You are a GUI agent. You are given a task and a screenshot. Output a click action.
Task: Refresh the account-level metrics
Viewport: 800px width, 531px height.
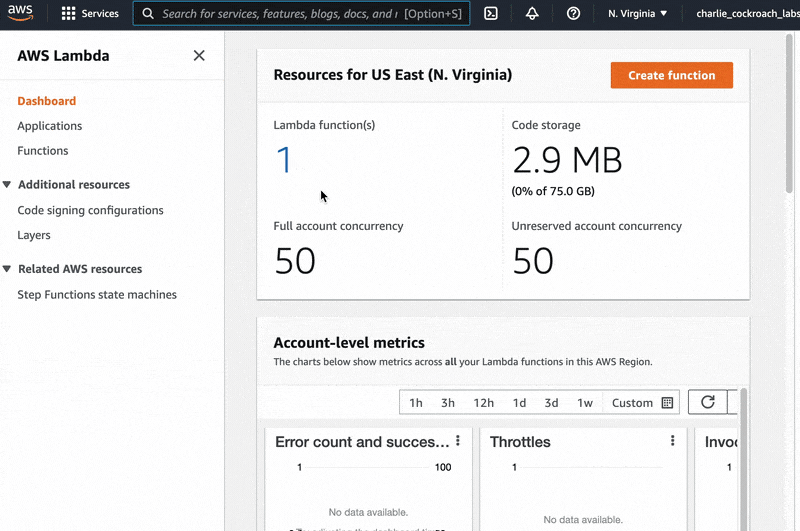(x=708, y=402)
